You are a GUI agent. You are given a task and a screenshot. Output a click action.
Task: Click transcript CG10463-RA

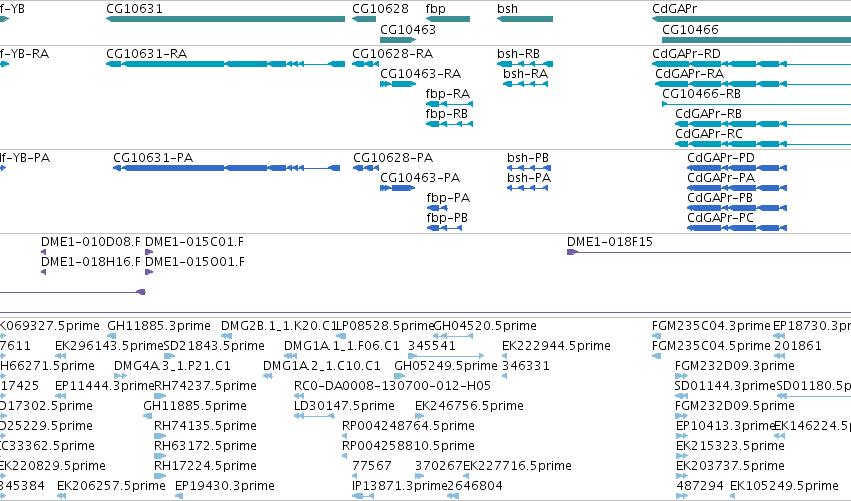pyautogui.click(x=398, y=84)
